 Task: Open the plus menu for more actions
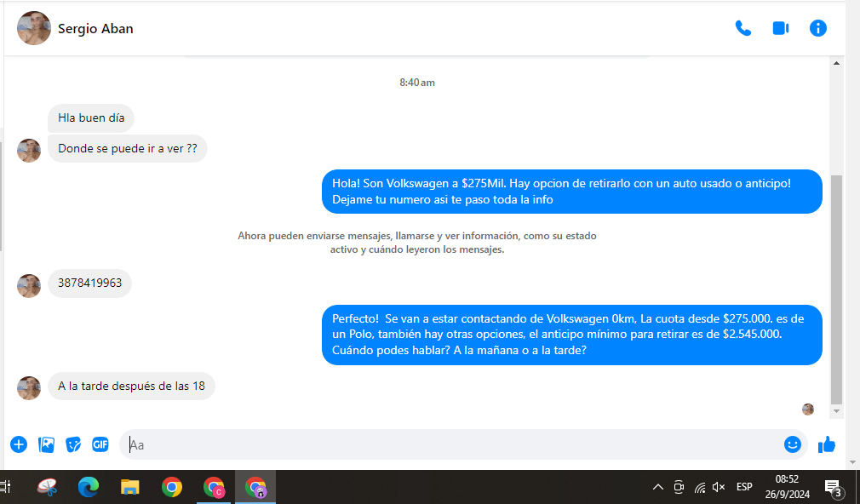click(19, 444)
